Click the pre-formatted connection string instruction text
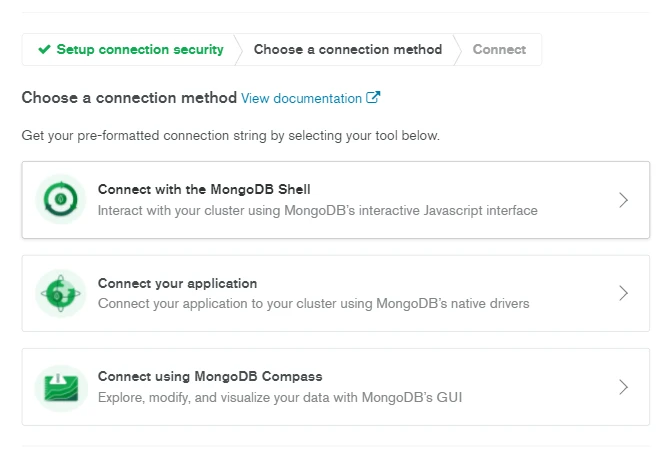 tap(230, 135)
